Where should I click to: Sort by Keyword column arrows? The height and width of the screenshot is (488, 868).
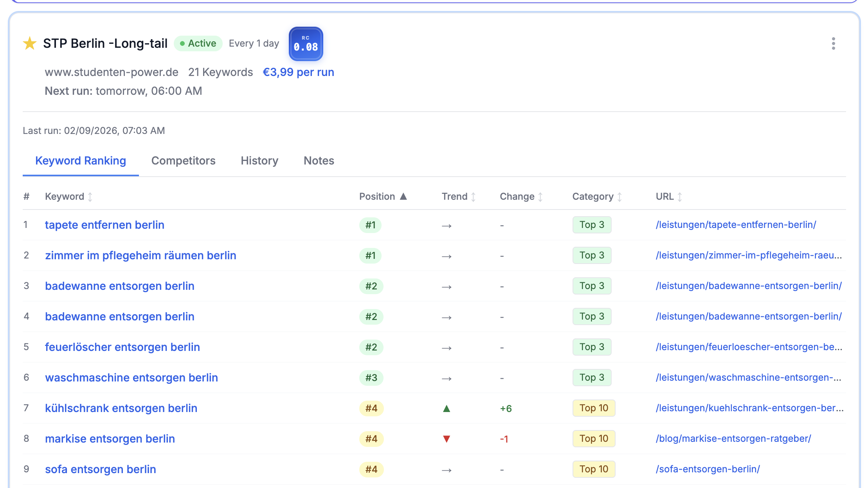click(90, 197)
